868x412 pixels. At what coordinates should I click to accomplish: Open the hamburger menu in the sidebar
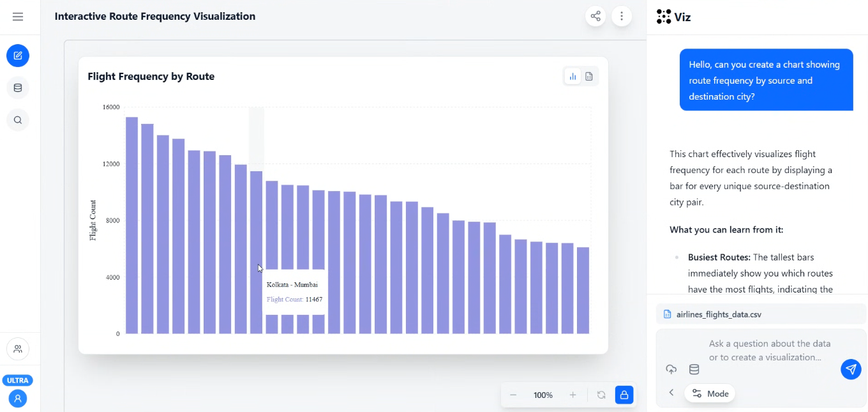(18, 17)
